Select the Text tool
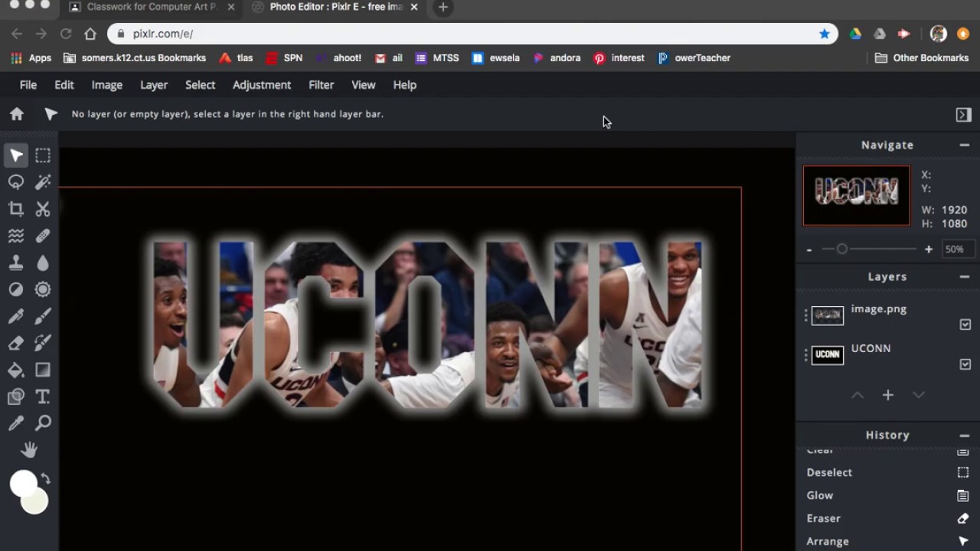 coord(43,396)
